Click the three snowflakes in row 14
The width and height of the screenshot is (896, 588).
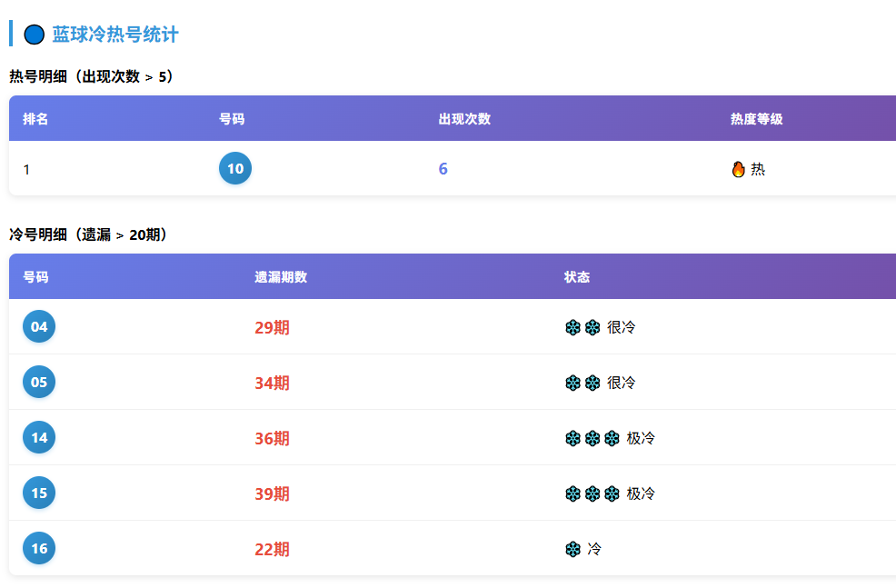592,438
